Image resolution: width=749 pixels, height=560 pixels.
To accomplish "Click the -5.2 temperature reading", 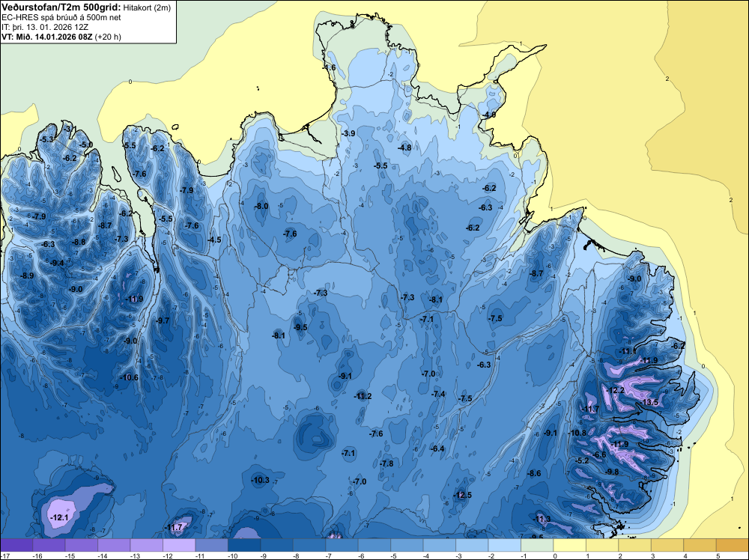I will 583,460.
